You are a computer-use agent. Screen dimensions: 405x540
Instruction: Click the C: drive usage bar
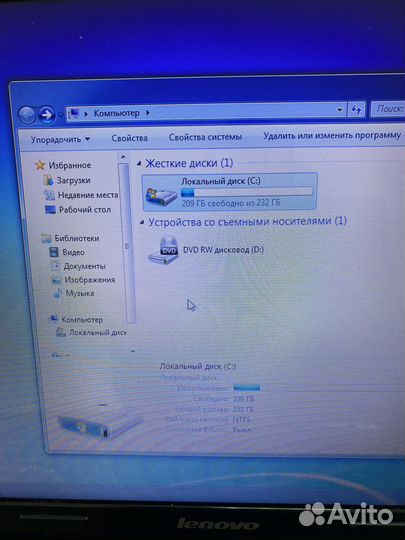click(x=247, y=191)
